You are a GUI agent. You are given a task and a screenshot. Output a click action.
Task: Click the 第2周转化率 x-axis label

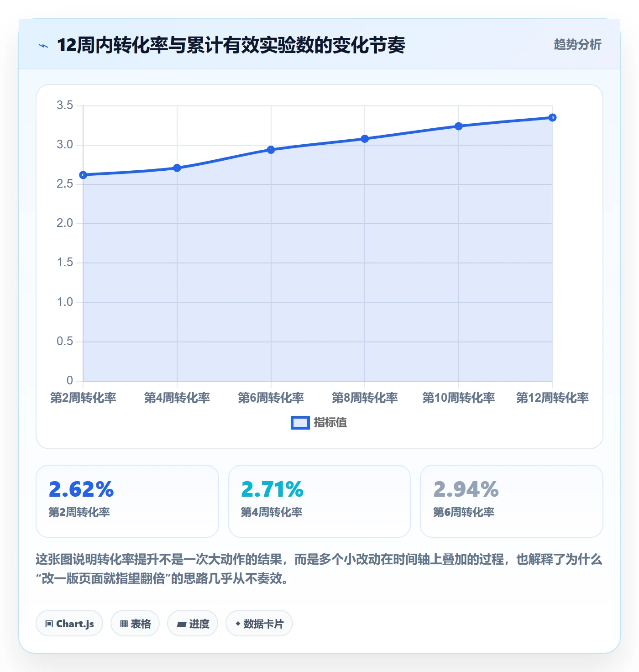(x=83, y=398)
